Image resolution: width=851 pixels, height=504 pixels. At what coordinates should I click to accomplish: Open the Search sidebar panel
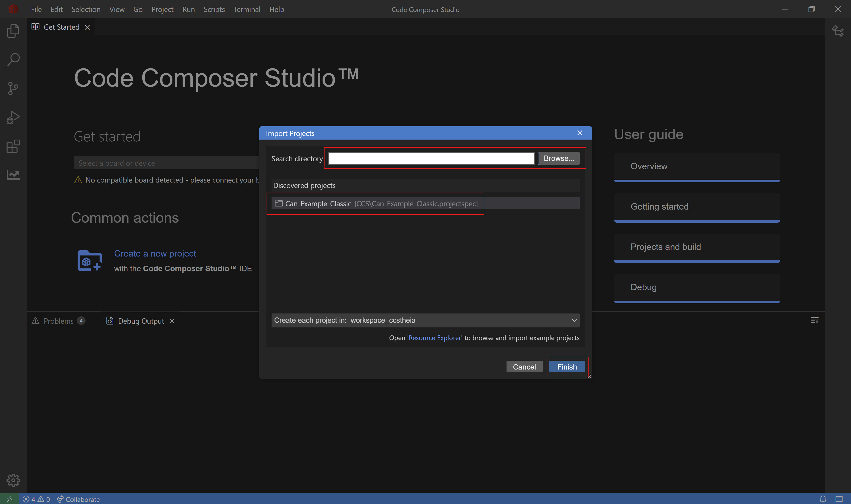click(13, 59)
